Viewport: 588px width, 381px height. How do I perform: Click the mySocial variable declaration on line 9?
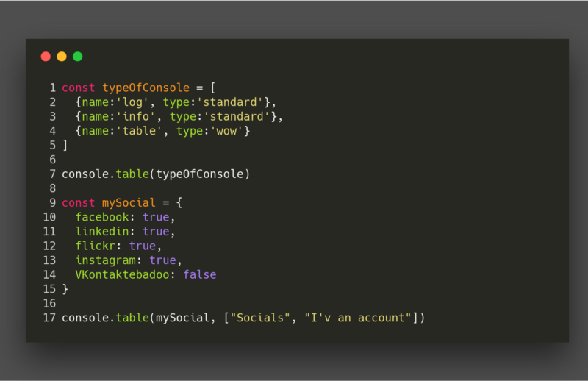click(x=129, y=203)
